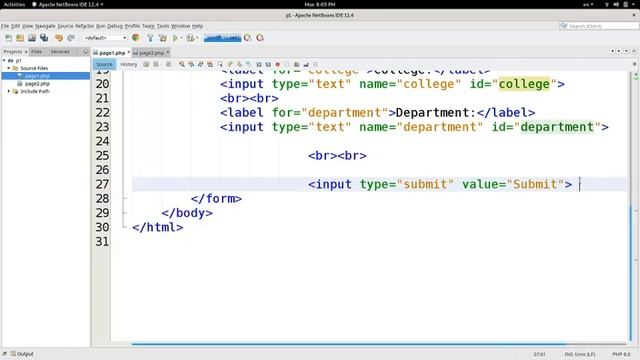The height and width of the screenshot is (360, 640).
Task: Click the second icon right of History
Action: 156,64
